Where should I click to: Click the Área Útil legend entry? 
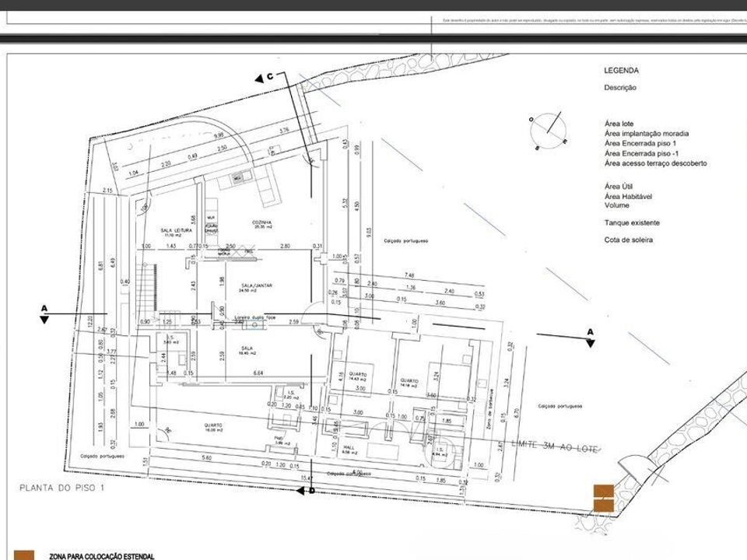pos(619,187)
